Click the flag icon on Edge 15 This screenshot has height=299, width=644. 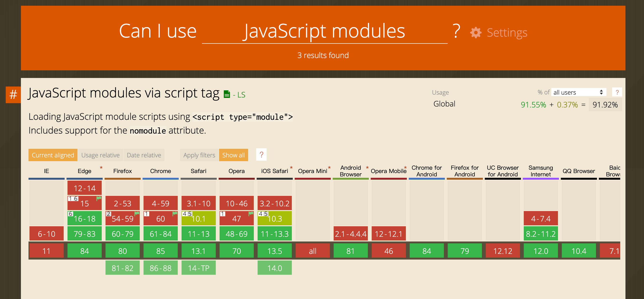(99, 198)
